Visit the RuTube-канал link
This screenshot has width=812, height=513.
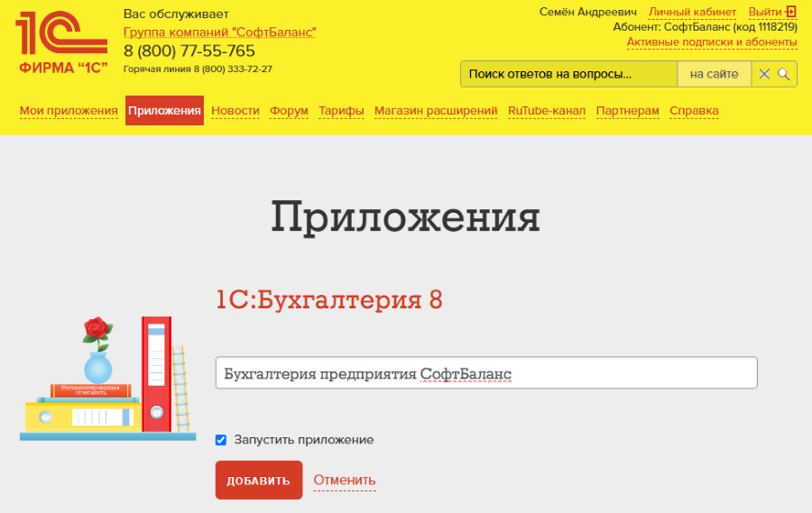tap(547, 111)
